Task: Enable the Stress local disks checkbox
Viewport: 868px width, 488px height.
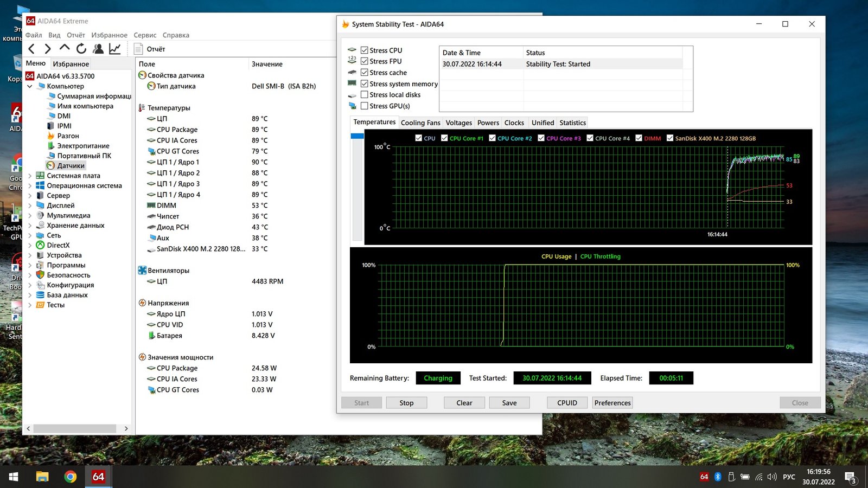Action: [x=365, y=95]
